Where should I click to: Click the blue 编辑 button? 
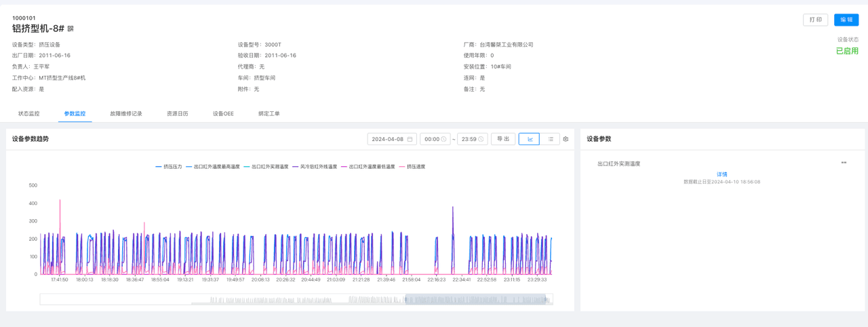tap(846, 20)
